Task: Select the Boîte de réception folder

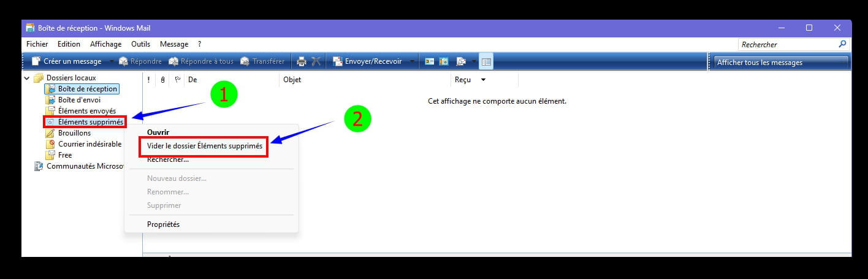Action: point(88,89)
